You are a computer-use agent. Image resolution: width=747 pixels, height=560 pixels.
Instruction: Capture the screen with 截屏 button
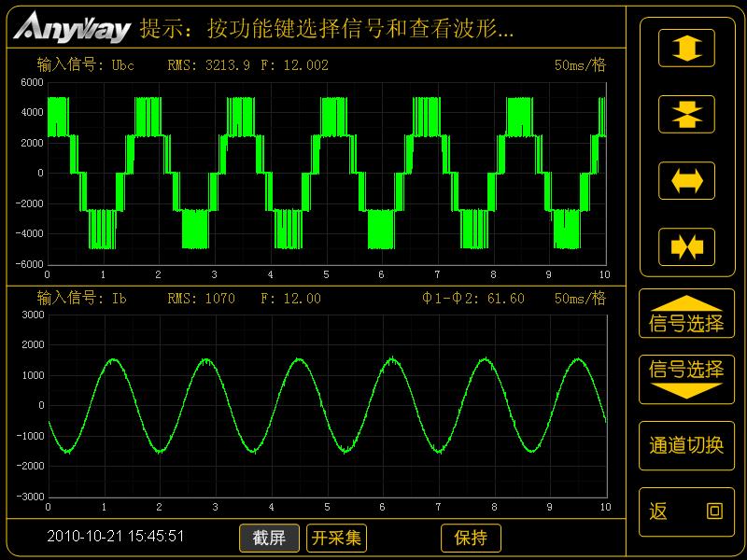tap(268, 538)
